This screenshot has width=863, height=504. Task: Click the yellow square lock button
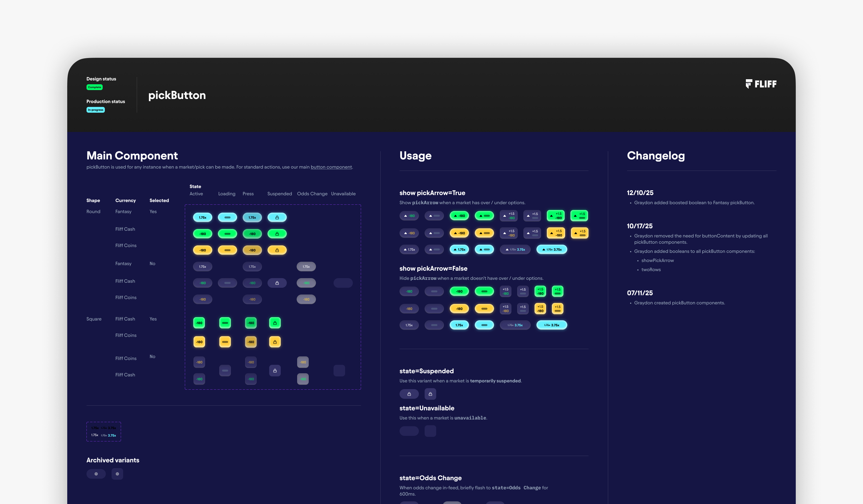point(275,342)
